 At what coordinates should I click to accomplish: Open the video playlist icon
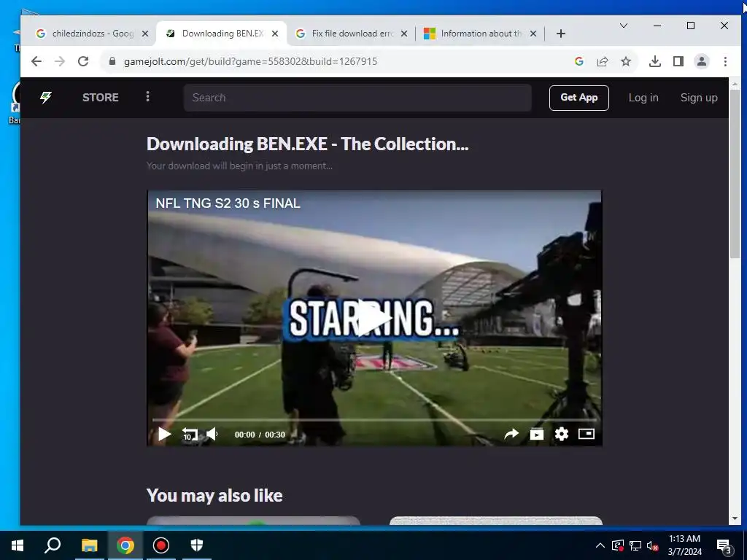[536, 435]
